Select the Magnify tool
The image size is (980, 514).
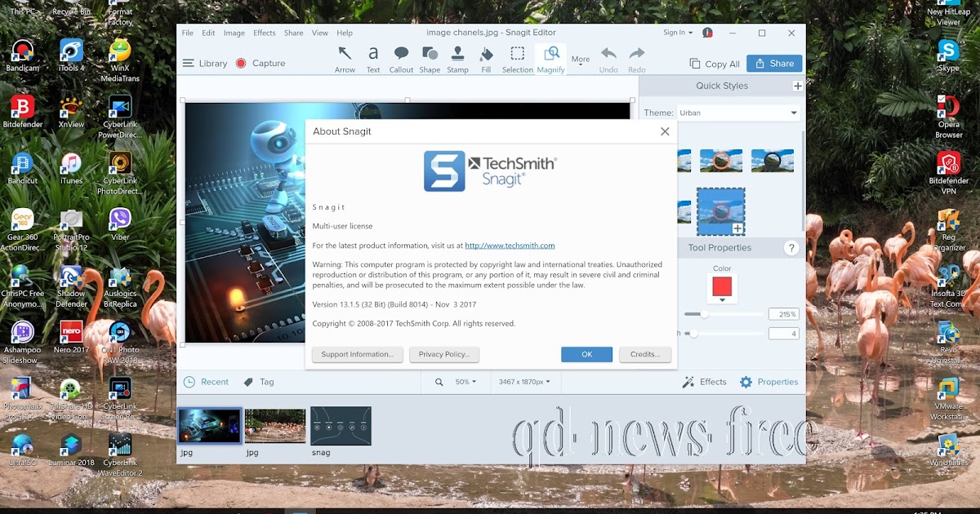click(x=551, y=60)
